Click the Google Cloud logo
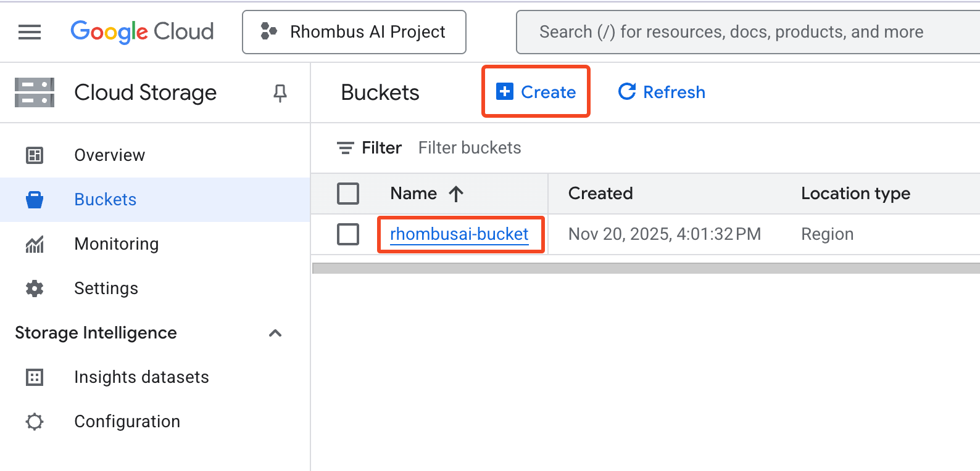 (x=142, y=31)
